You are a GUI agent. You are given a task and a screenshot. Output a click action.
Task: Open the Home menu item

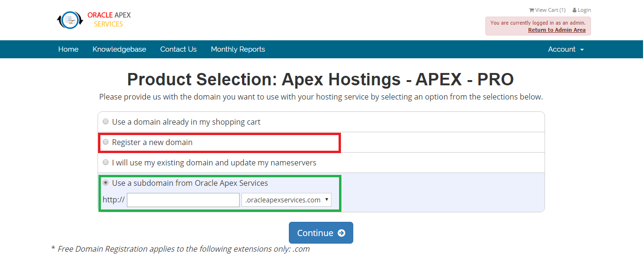coord(68,49)
